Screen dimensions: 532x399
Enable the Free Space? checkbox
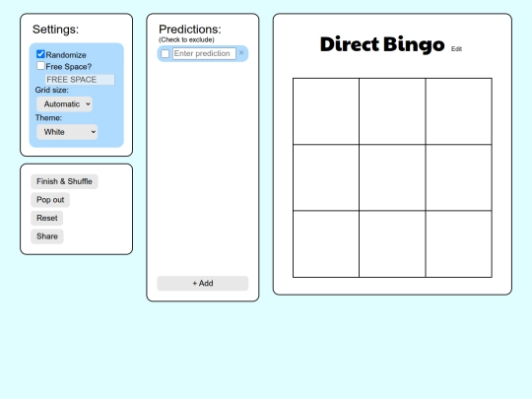pyautogui.click(x=40, y=66)
